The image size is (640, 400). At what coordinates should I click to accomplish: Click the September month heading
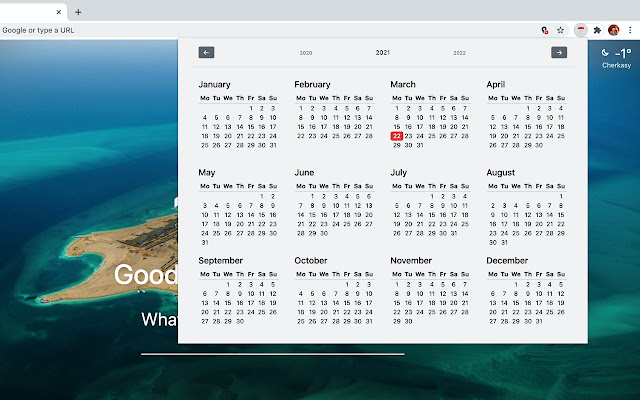pyautogui.click(x=220, y=261)
